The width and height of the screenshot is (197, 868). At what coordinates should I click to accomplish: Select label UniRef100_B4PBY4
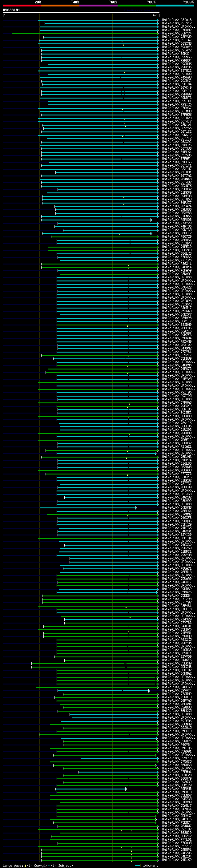click(x=177, y=267)
